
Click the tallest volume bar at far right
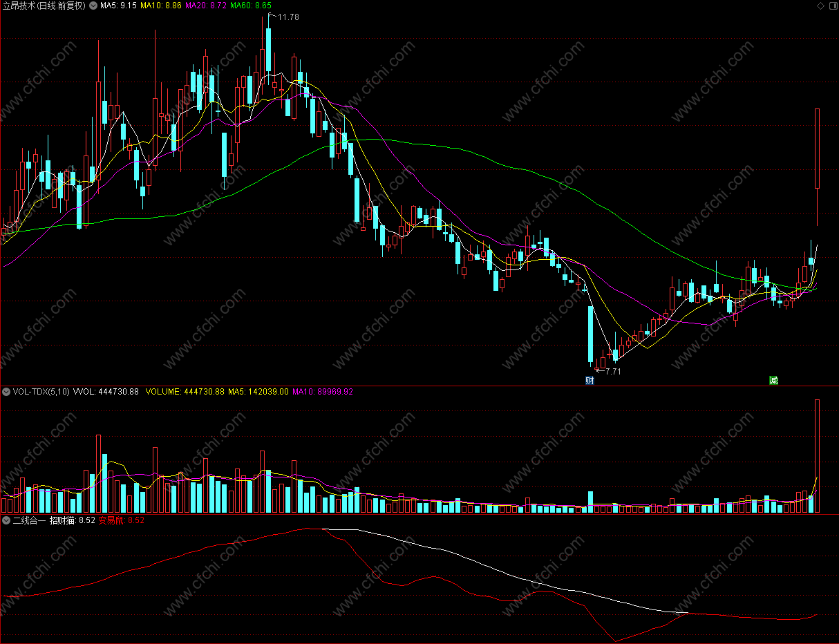pos(817,456)
